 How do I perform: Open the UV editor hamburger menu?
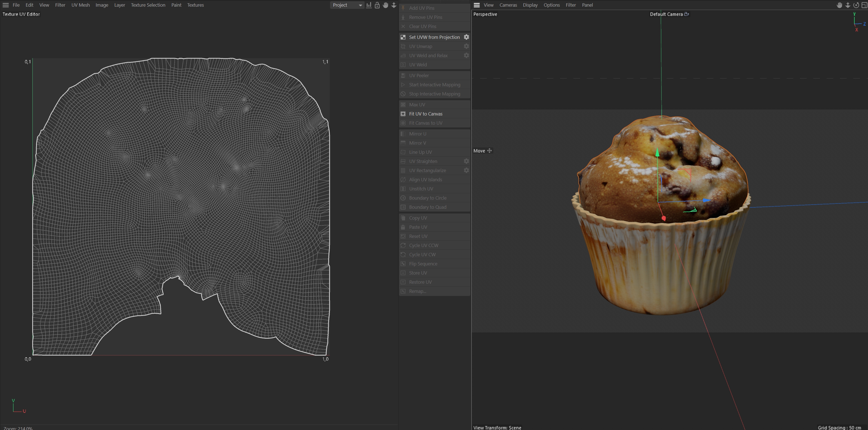click(x=6, y=5)
